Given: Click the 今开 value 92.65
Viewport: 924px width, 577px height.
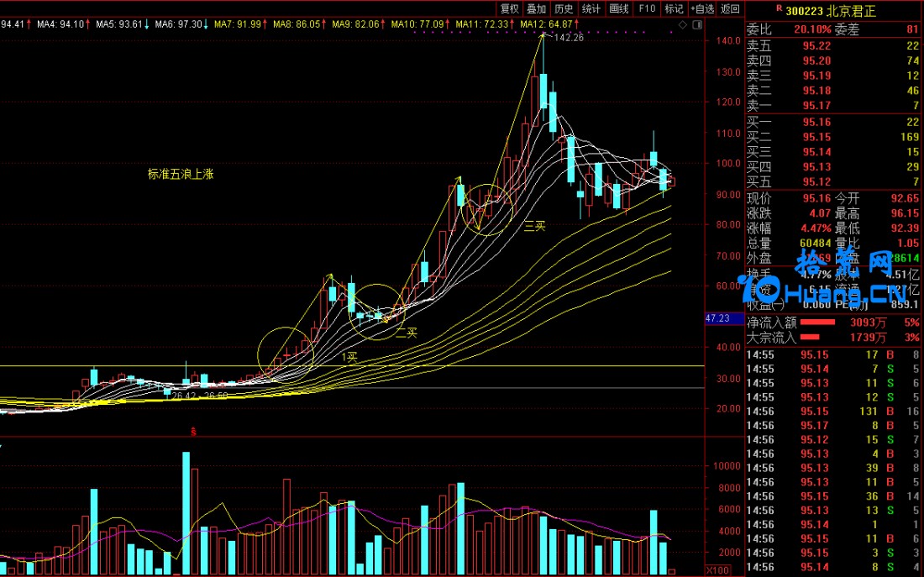Looking at the screenshot, I should coord(905,198).
